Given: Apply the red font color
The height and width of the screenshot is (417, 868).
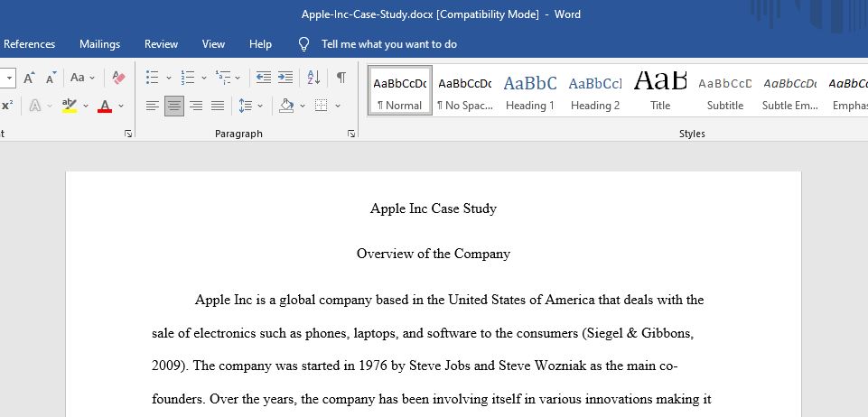Looking at the screenshot, I should click(x=105, y=106).
